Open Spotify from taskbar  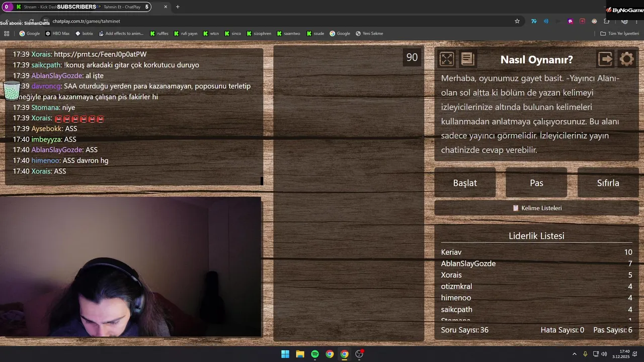(x=315, y=354)
